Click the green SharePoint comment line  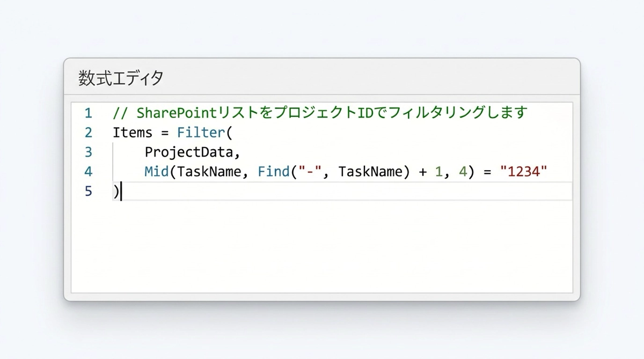tap(320, 113)
